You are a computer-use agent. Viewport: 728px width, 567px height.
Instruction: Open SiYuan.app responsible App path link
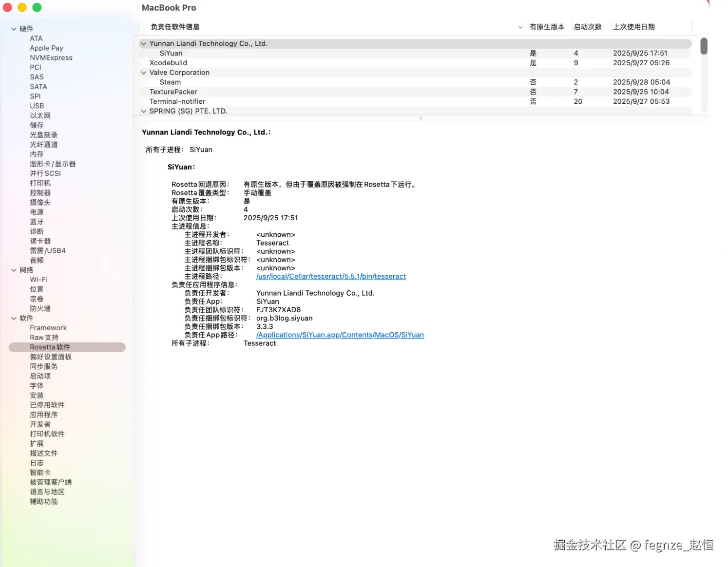click(340, 335)
